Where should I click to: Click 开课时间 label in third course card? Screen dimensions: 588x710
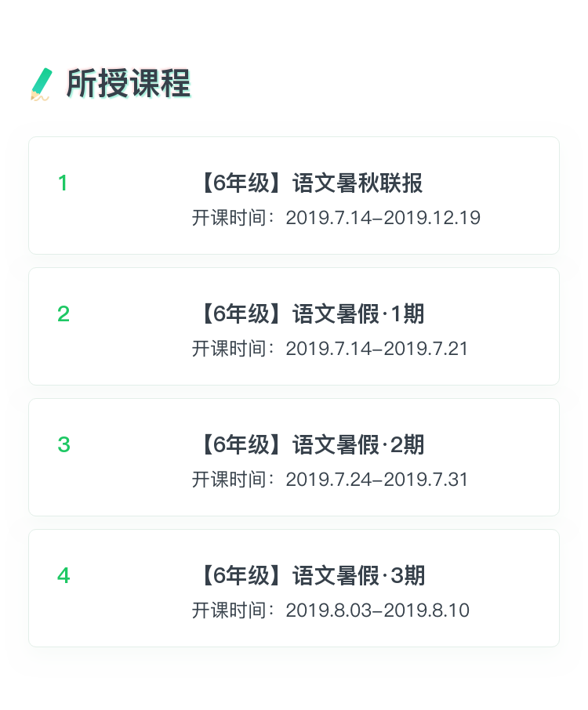(x=229, y=480)
